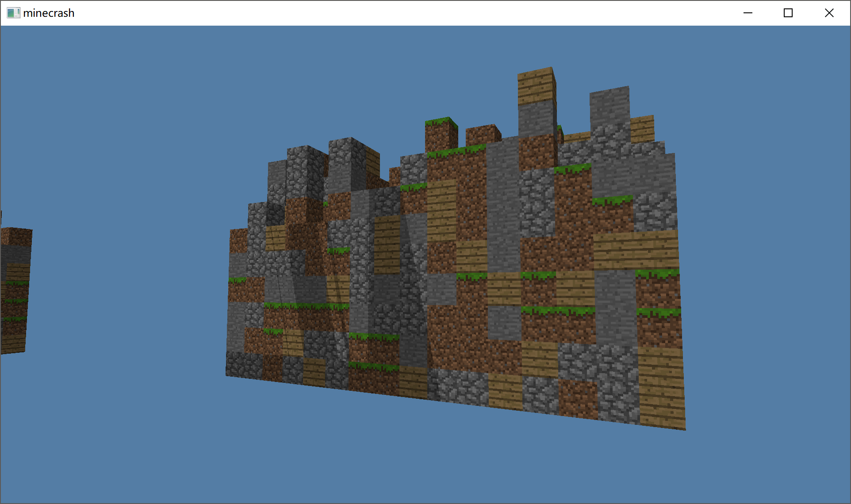
Task: Click the minecrash window title text
Action: [x=49, y=13]
